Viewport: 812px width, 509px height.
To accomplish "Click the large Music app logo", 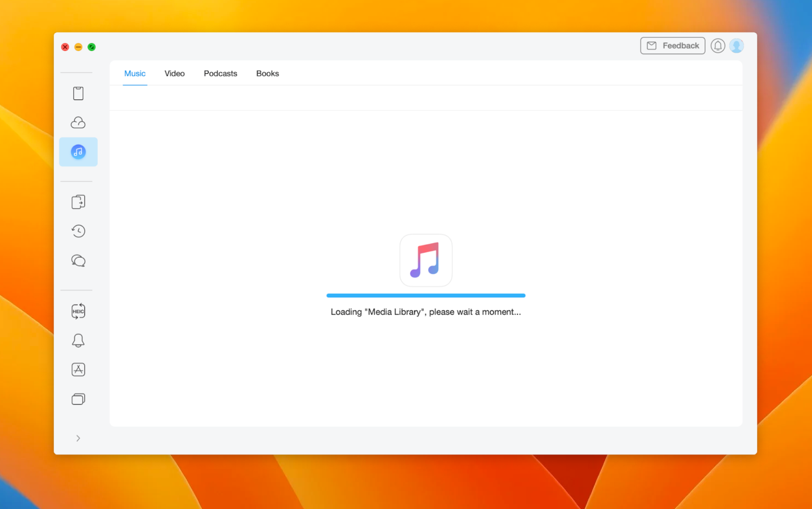I will tap(426, 260).
